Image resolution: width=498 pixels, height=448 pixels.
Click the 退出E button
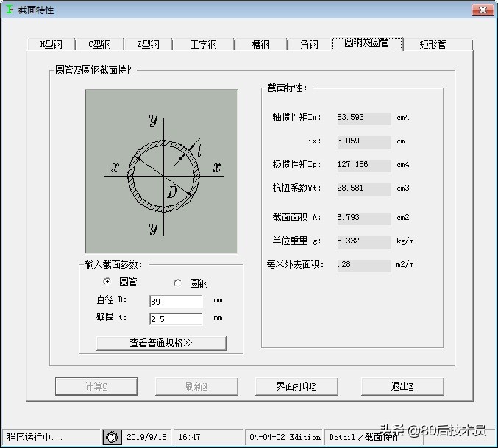coord(402,386)
